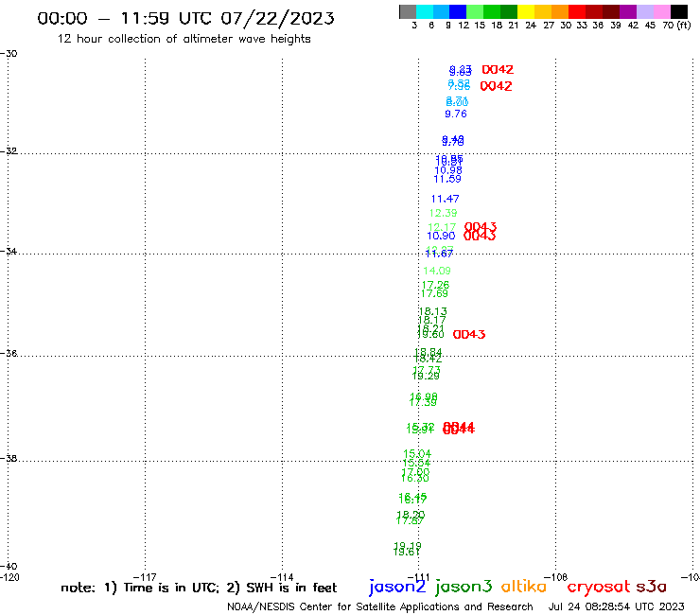Click the wave height value 15.04

coord(417,454)
